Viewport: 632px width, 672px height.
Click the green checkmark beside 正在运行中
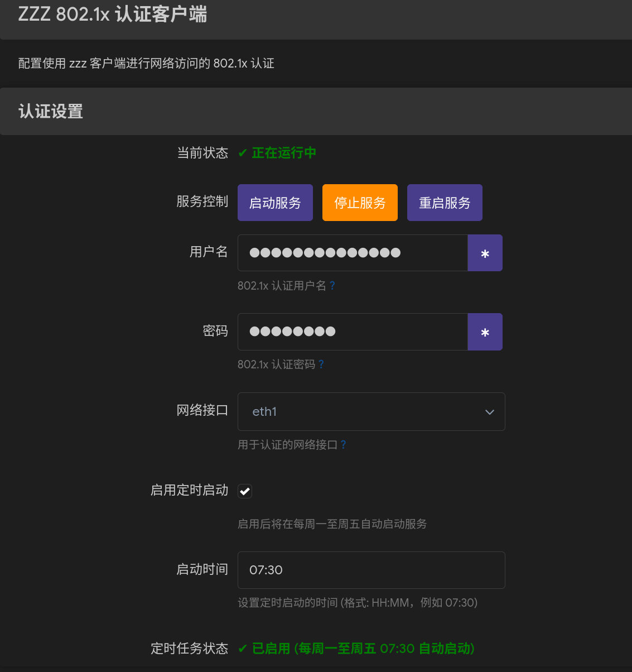pos(243,153)
